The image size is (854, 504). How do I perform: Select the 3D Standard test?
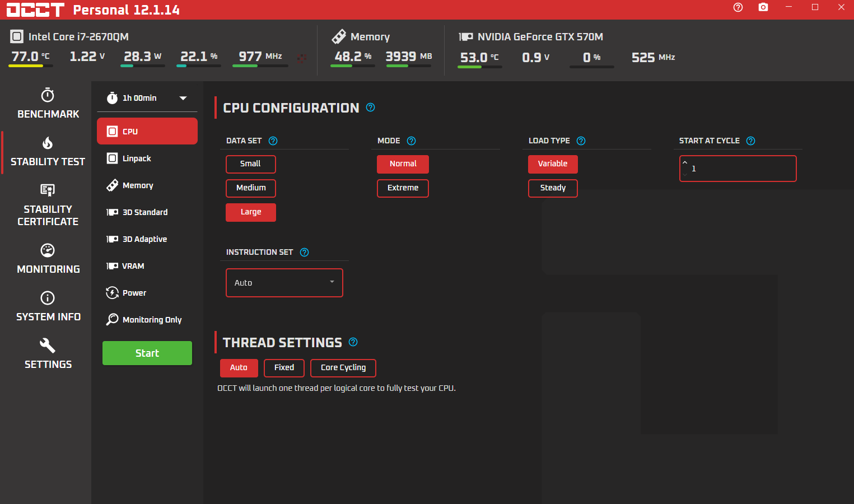(x=147, y=212)
